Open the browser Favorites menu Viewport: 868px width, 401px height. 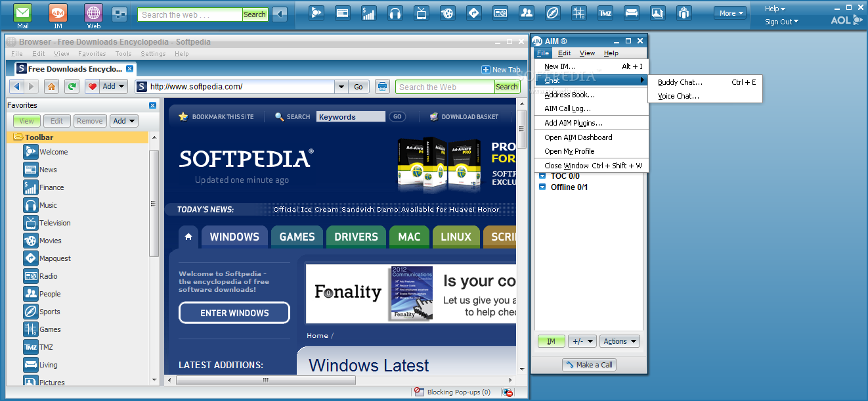pyautogui.click(x=92, y=54)
